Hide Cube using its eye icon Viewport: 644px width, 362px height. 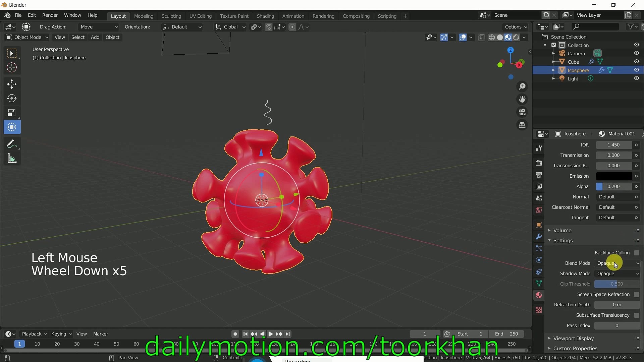(636, 62)
